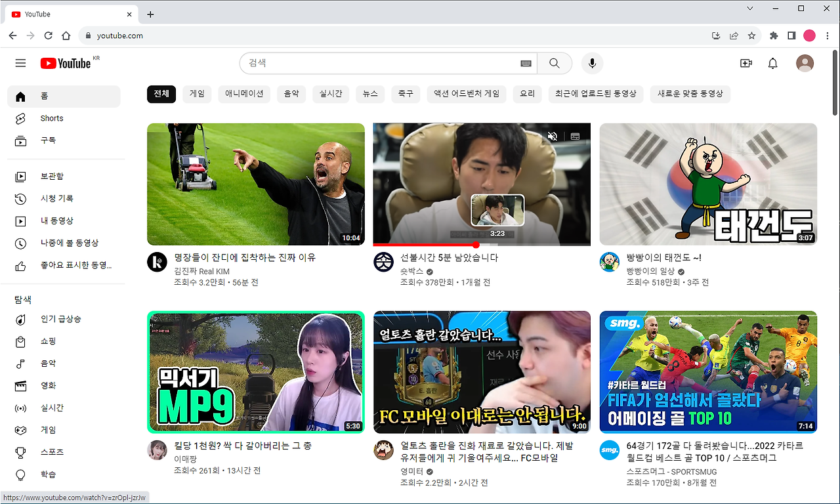This screenshot has width=840, height=504.
Task: Bookmark this page with star icon
Action: 751,35
